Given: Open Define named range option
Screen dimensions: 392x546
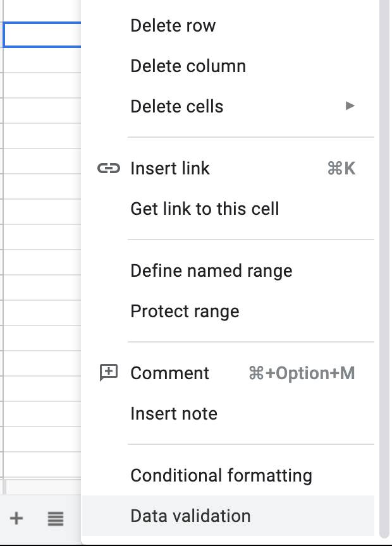Looking at the screenshot, I should pos(228,271).
